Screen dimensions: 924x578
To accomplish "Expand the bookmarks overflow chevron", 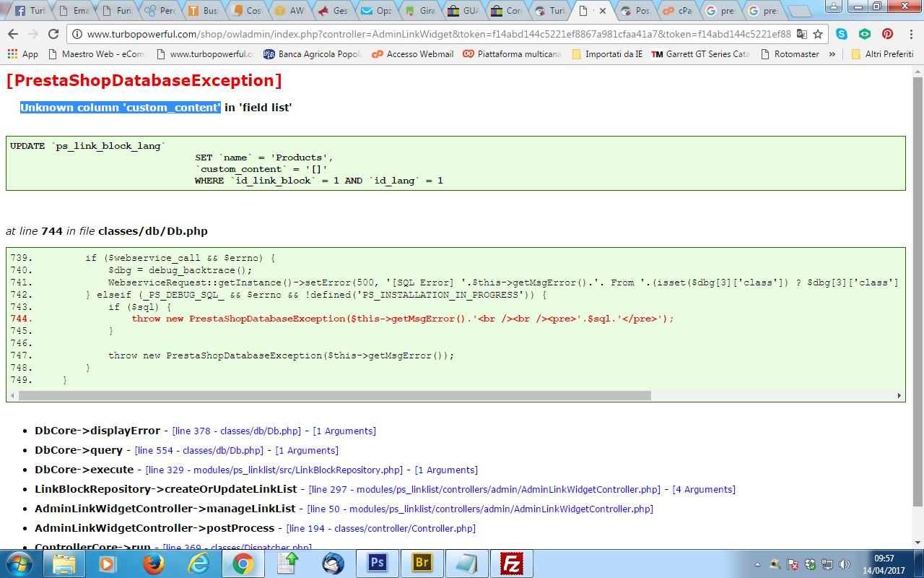I will [x=832, y=54].
